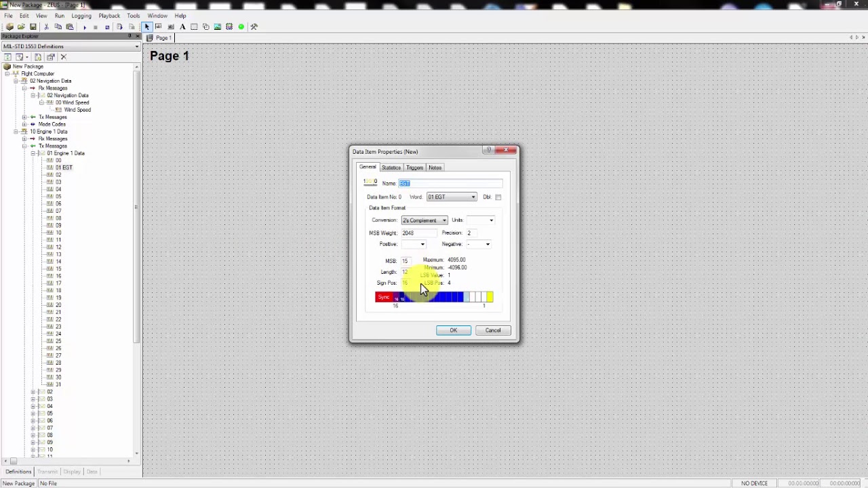Click the help question mark in dialog title
This screenshot has width=868, height=488.
[488, 150]
